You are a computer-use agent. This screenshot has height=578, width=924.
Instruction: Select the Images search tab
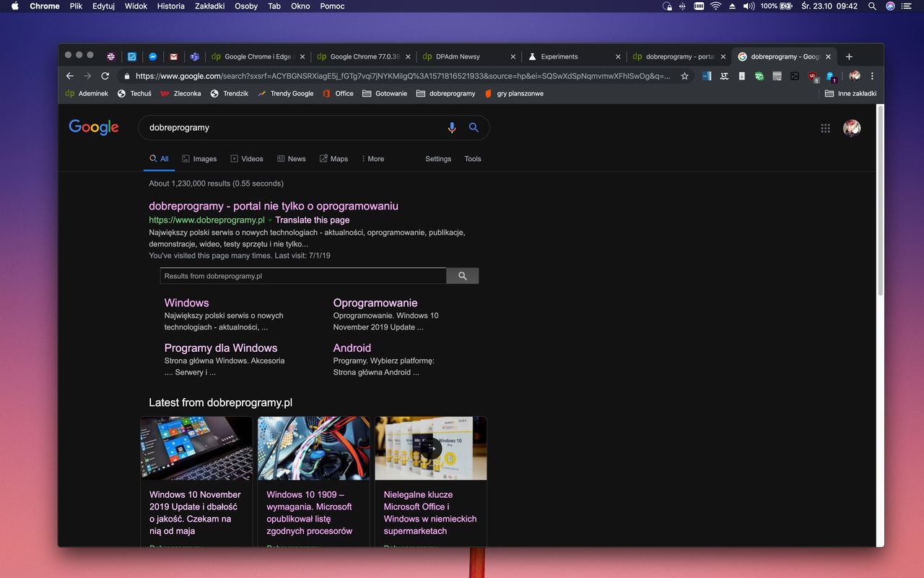(199, 159)
